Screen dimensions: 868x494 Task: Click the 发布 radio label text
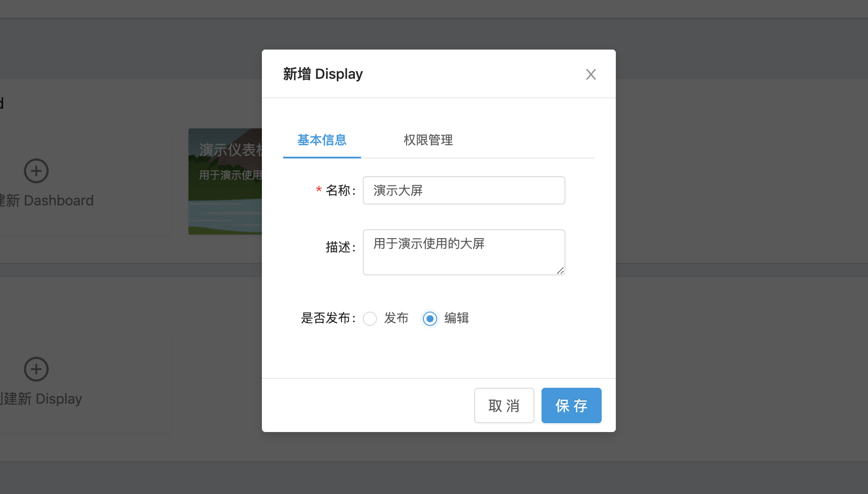(x=396, y=318)
